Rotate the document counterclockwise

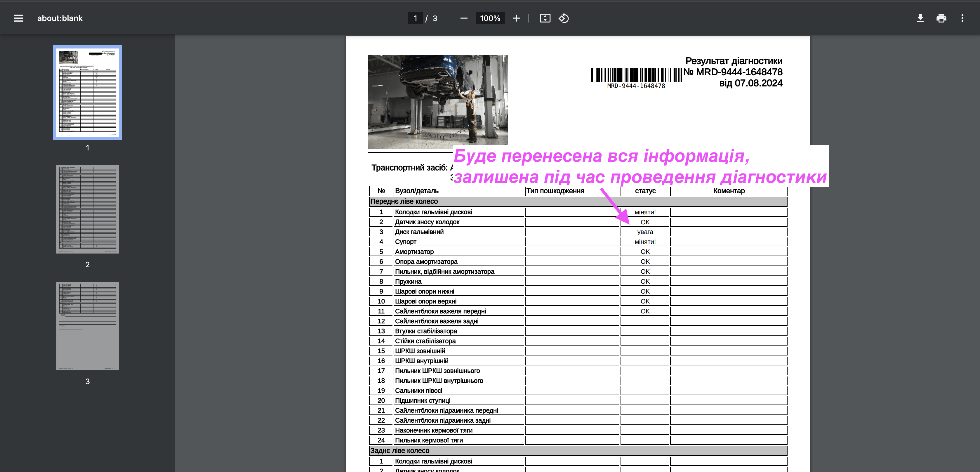(x=563, y=18)
